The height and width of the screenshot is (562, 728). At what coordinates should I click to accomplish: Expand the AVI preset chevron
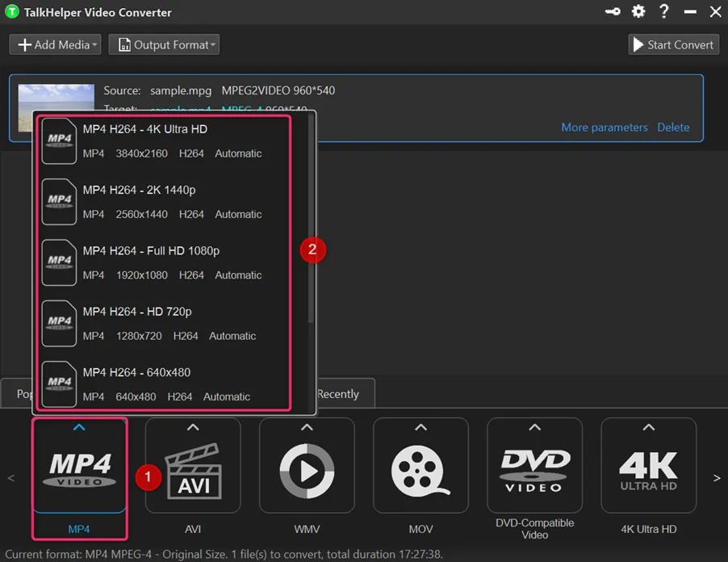[x=193, y=427]
